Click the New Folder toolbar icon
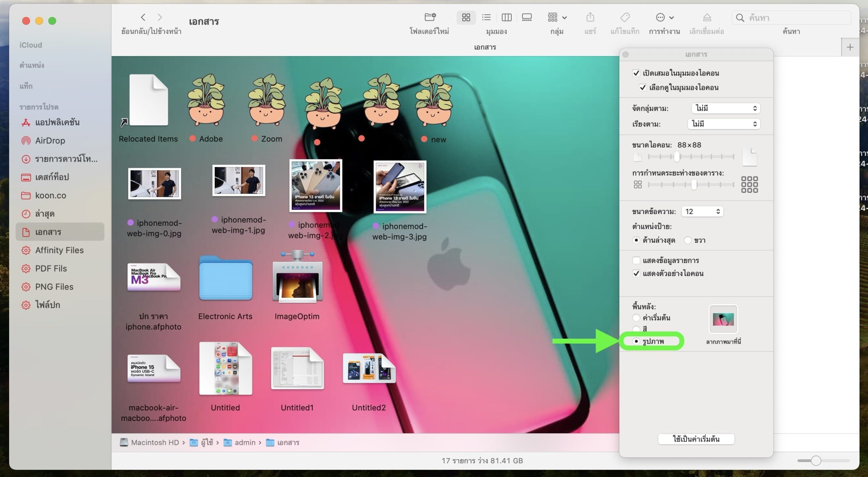Screen dimensions: 868x477 point(430,17)
